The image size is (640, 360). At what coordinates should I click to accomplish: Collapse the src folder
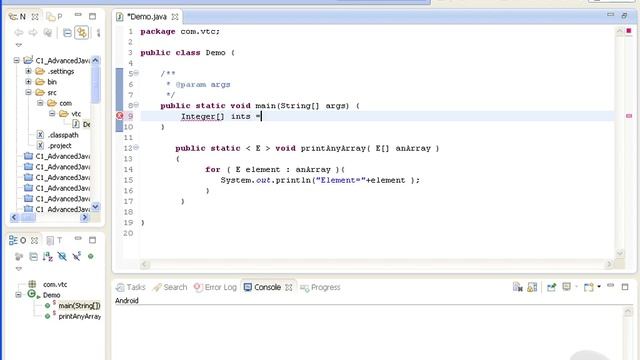point(29,92)
